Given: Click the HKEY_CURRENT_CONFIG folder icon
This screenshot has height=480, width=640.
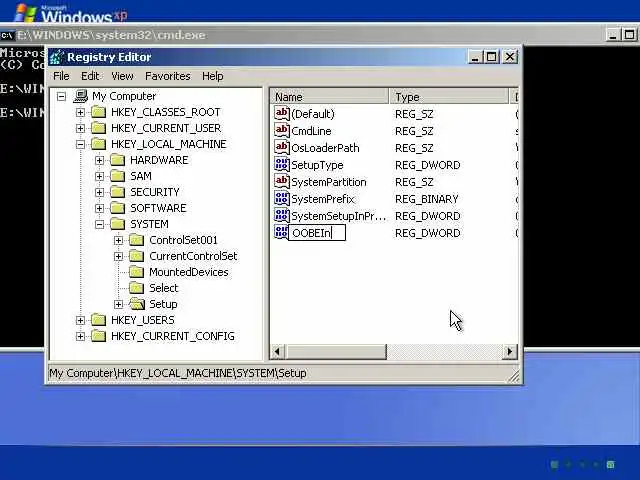Looking at the screenshot, I should (x=98, y=336).
